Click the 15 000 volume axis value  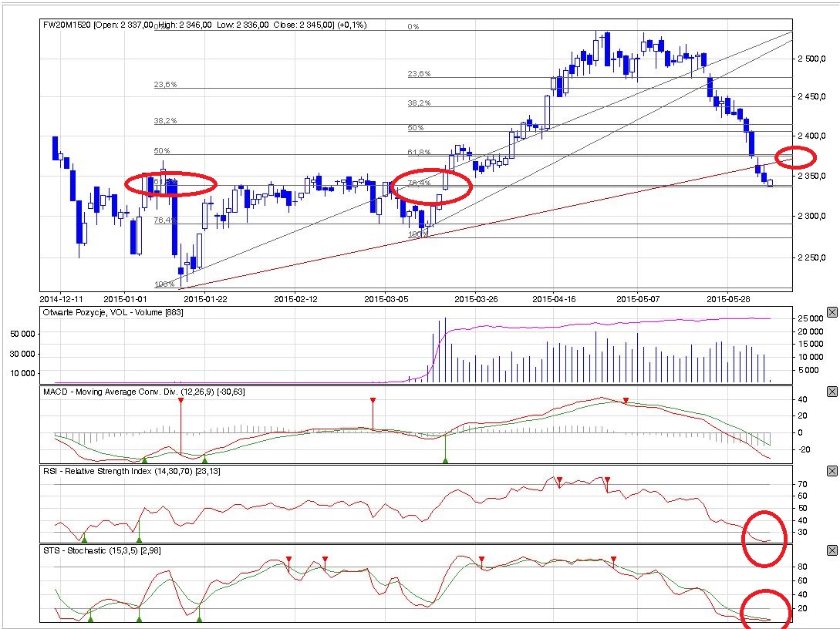811,345
